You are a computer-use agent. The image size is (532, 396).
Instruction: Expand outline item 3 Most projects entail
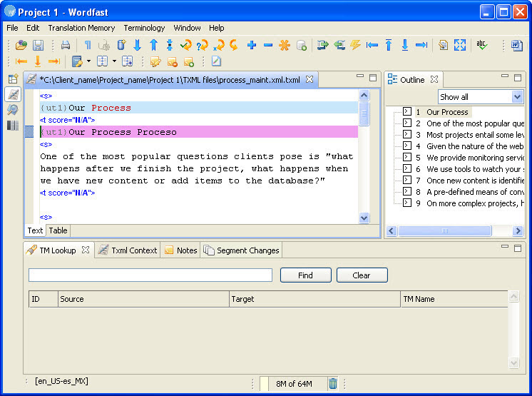pyautogui.click(x=407, y=134)
